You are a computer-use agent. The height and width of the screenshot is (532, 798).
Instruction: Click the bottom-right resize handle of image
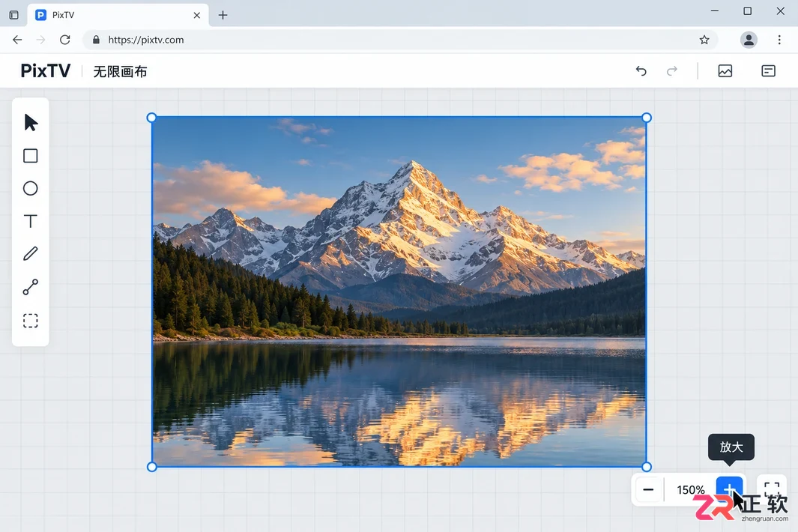647,467
